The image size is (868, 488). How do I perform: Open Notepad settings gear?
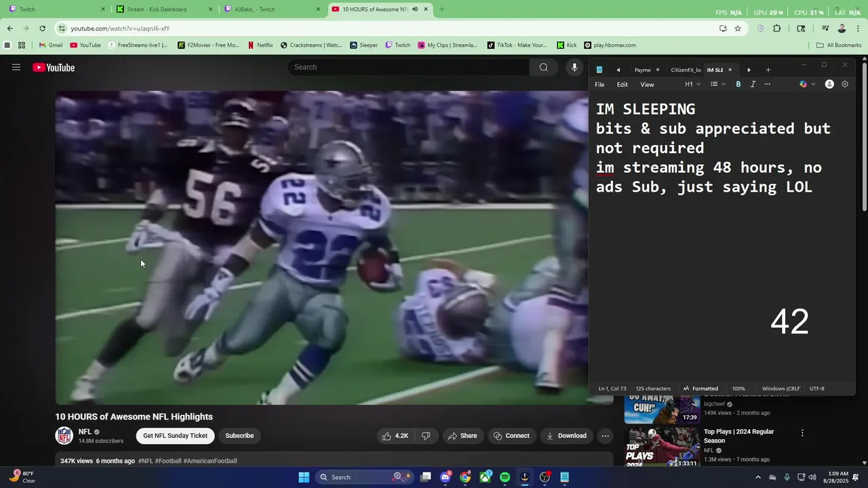845,84
